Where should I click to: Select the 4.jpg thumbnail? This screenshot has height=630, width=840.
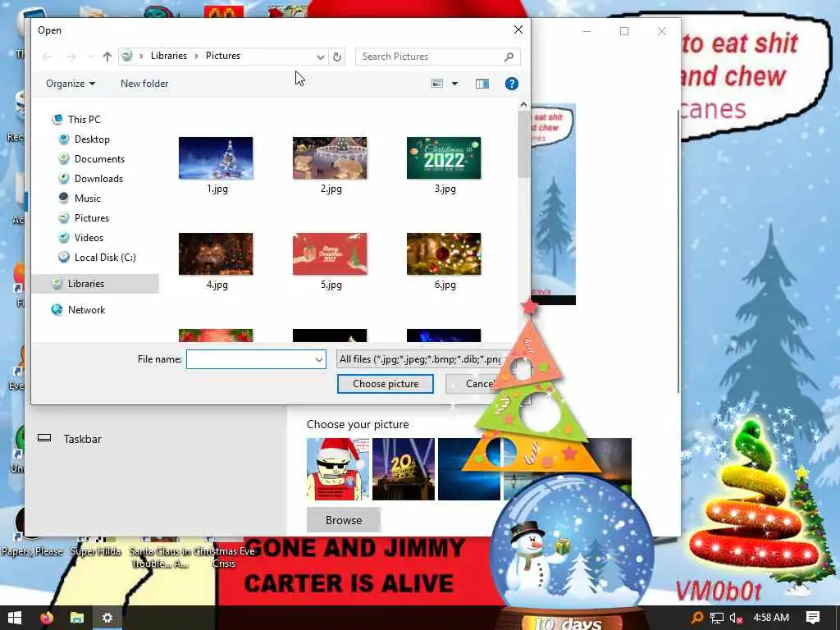216,254
